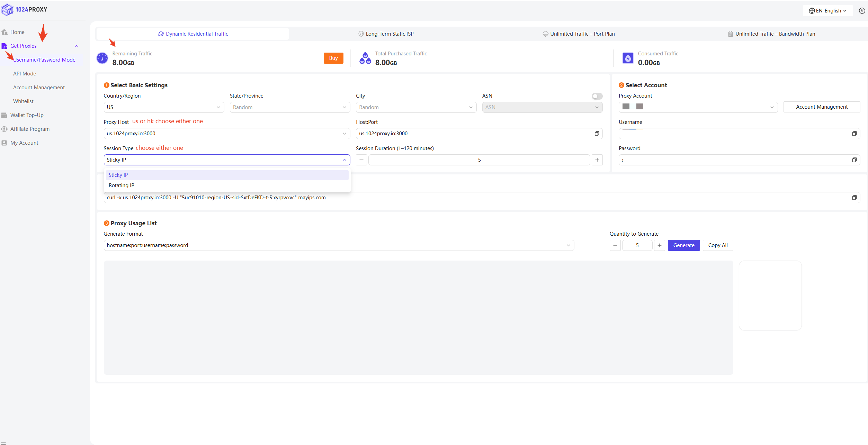The width and height of the screenshot is (868, 445).
Task: Copy the Host:Port value icon
Action: 597,134
